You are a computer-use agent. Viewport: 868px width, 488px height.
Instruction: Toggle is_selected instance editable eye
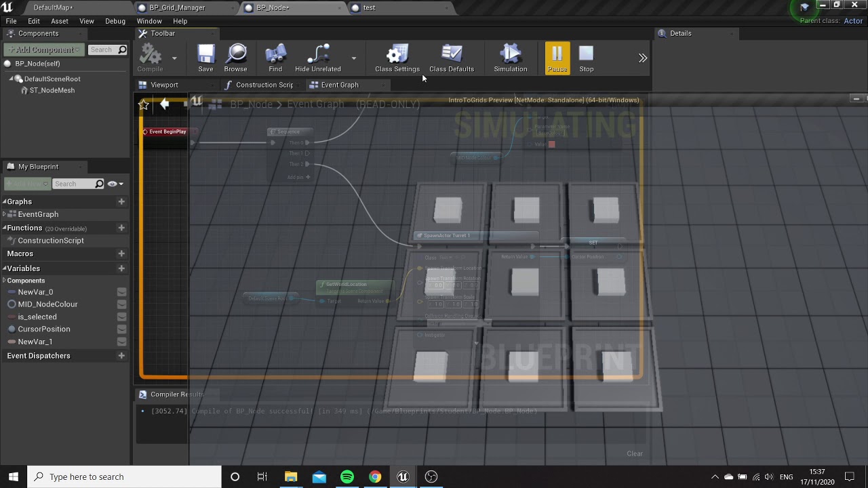point(121,317)
